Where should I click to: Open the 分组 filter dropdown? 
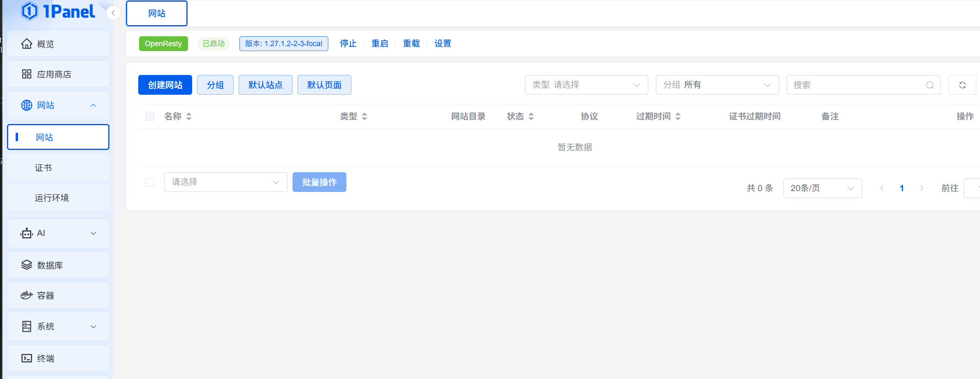click(x=717, y=85)
